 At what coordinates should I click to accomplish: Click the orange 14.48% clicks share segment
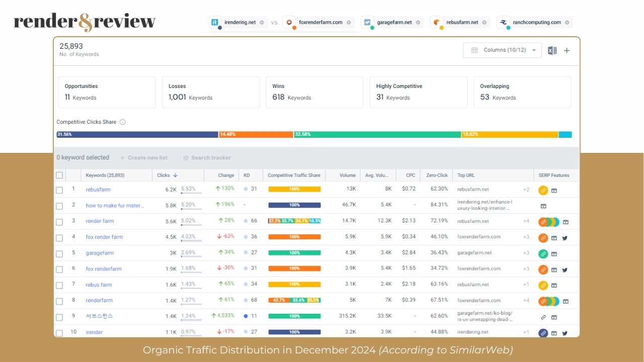point(256,135)
